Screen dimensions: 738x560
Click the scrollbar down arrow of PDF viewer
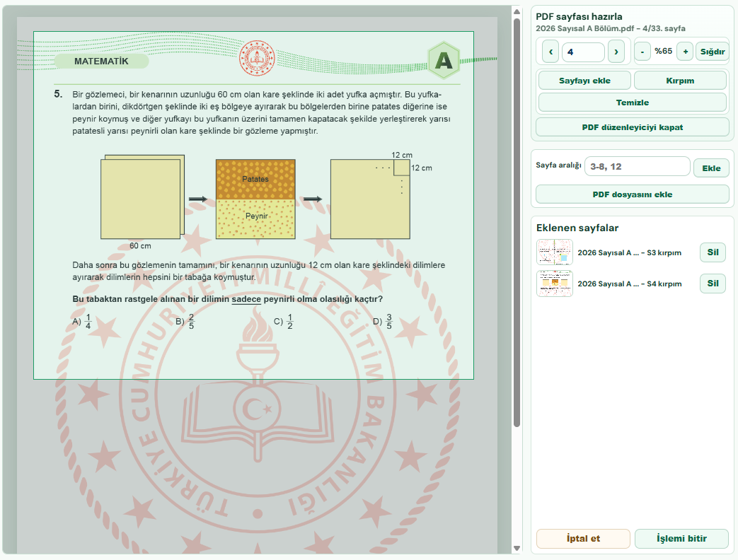[517, 548]
